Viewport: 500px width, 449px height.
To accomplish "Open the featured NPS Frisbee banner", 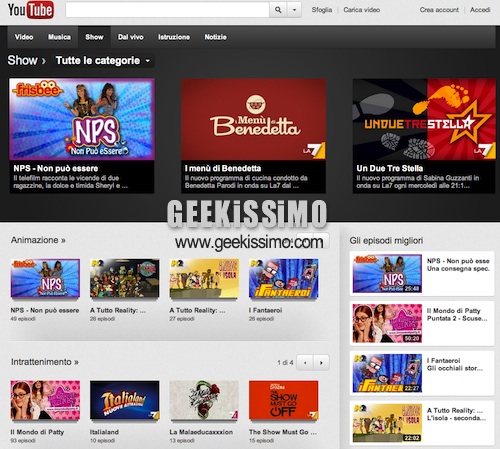I will click(82, 119).
